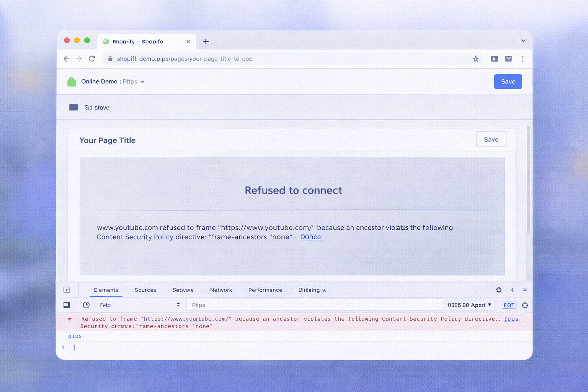Bookmark the page using the star icon
This screenshot has height=392, width=588.
coord(475,59)
